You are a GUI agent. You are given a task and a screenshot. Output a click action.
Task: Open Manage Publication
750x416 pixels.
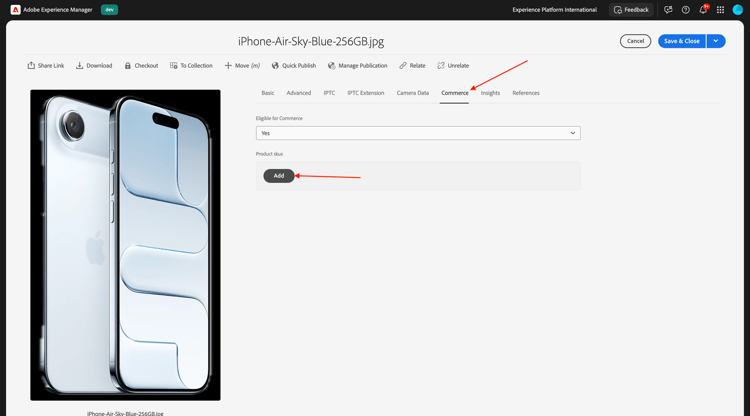[x=357, y=66]
